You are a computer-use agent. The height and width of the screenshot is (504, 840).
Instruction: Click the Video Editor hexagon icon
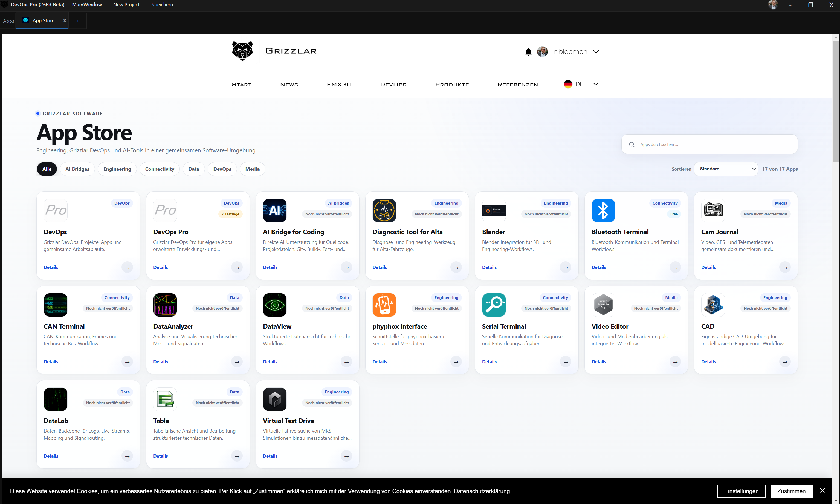(x=603, y=305)
